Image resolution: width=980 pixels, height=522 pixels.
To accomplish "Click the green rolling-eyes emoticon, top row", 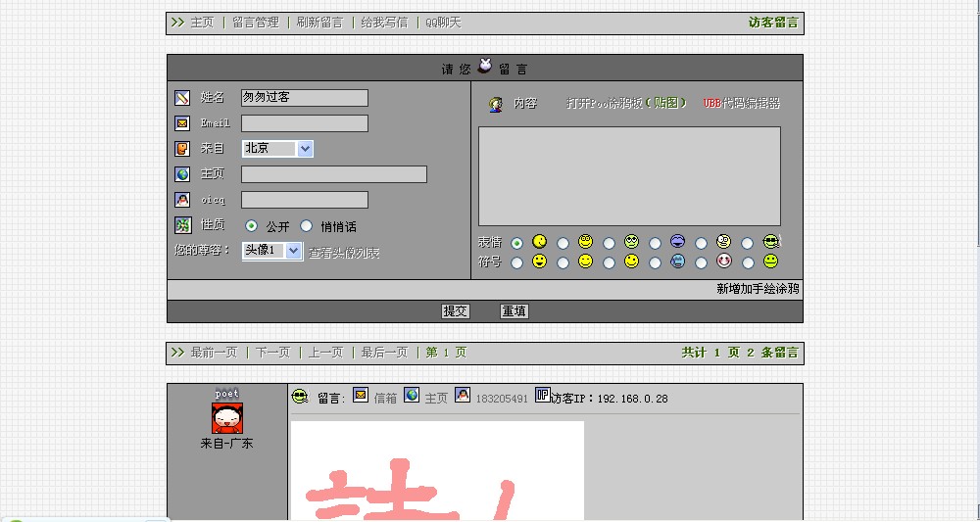I will [631, 242].
